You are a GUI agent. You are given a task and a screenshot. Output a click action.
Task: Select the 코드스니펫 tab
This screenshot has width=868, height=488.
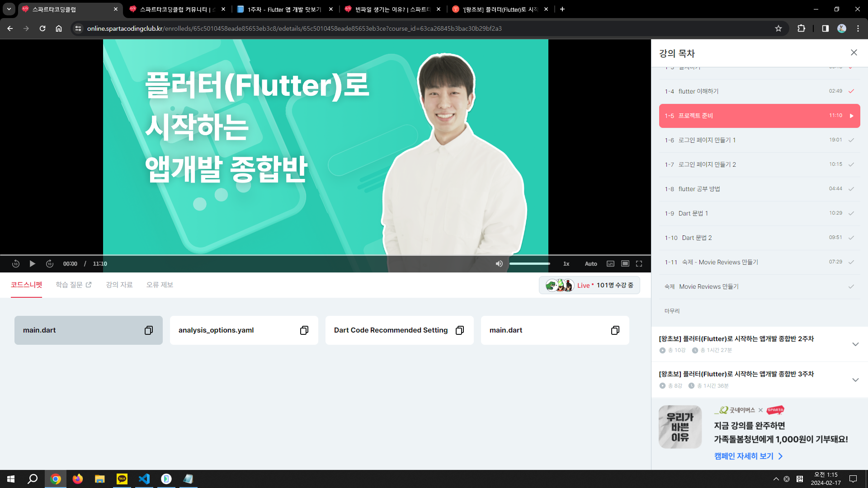click(26, 285)
